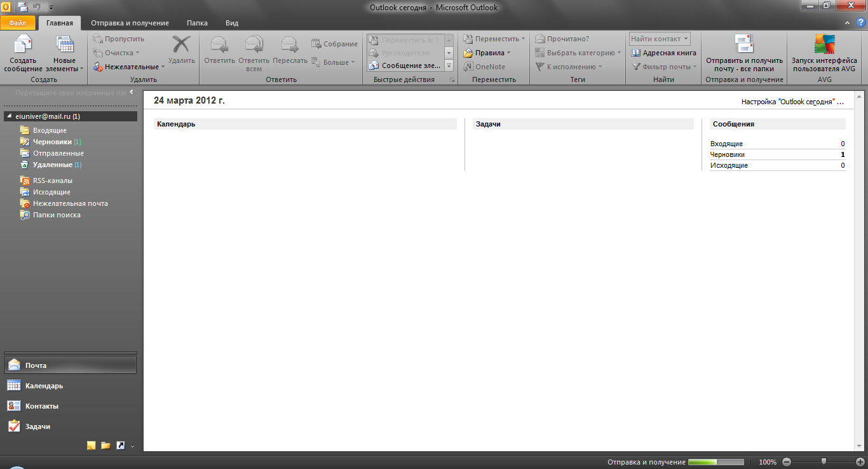Open the К исполнению flag dropdown

pyautogui.click(x=568, y=67)
